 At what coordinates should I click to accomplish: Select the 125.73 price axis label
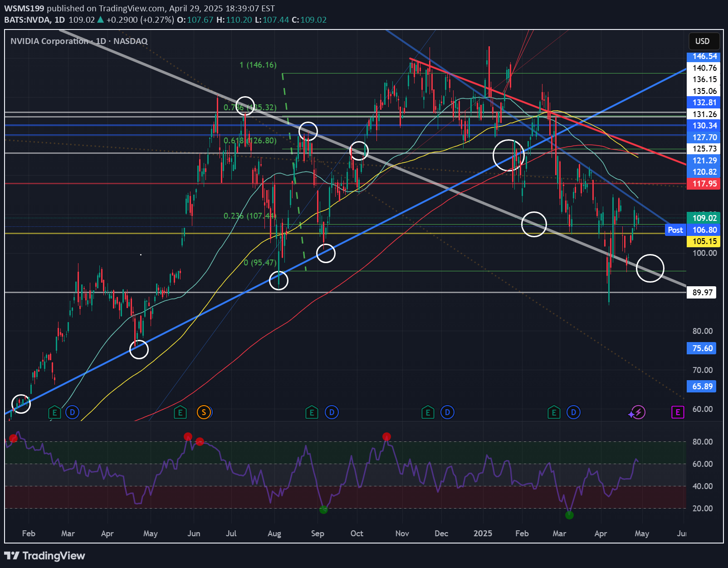[704, 149]
